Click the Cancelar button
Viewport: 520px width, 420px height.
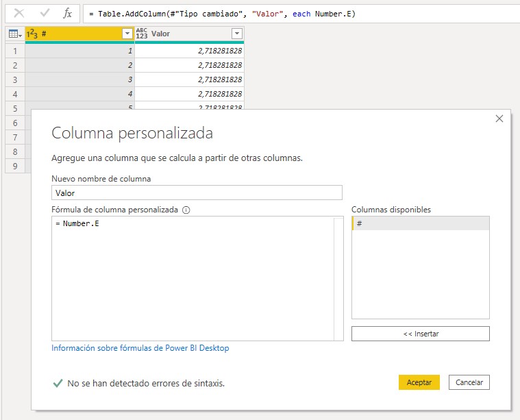469,382
